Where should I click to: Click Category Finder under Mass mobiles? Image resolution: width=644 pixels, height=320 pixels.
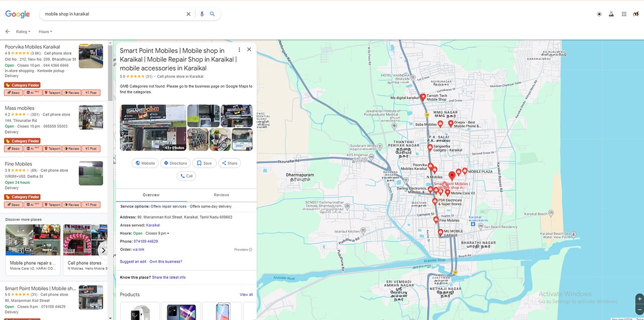[x=22, y=141]
